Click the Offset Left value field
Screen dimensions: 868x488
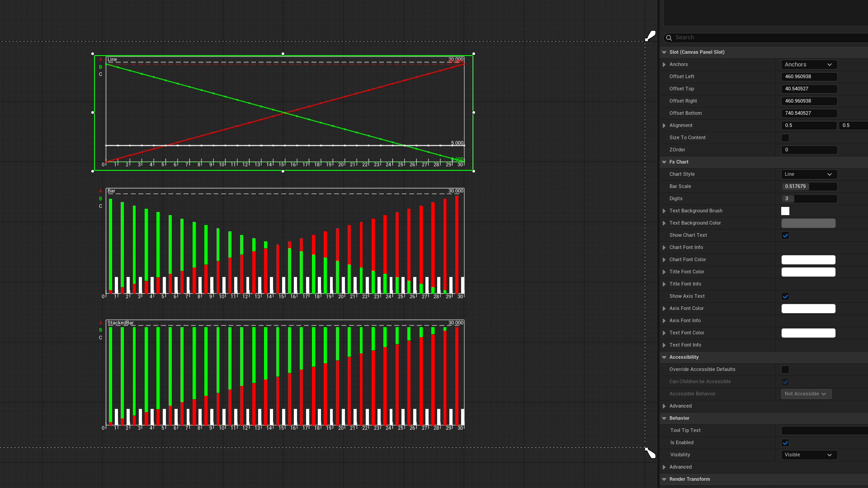point(809,77)
